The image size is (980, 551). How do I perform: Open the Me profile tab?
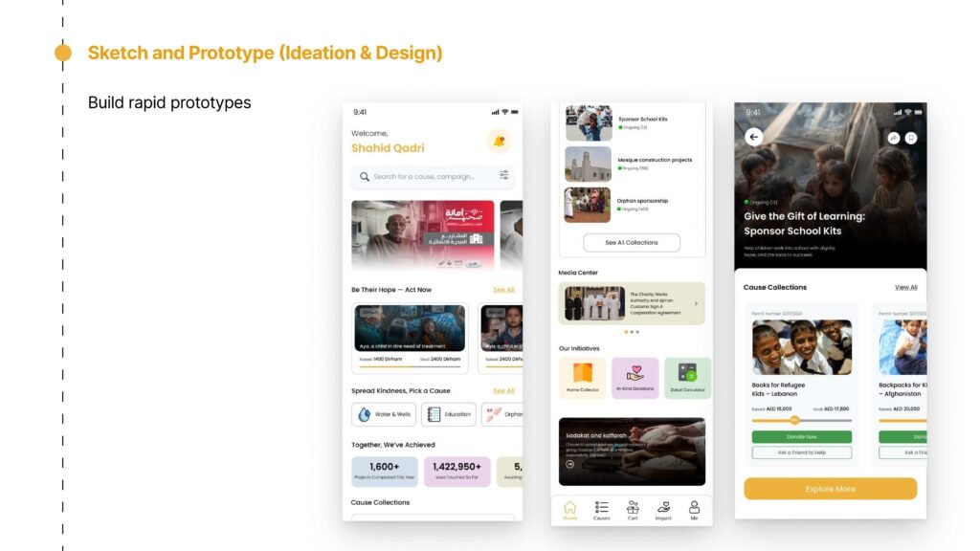pos(694,510)
